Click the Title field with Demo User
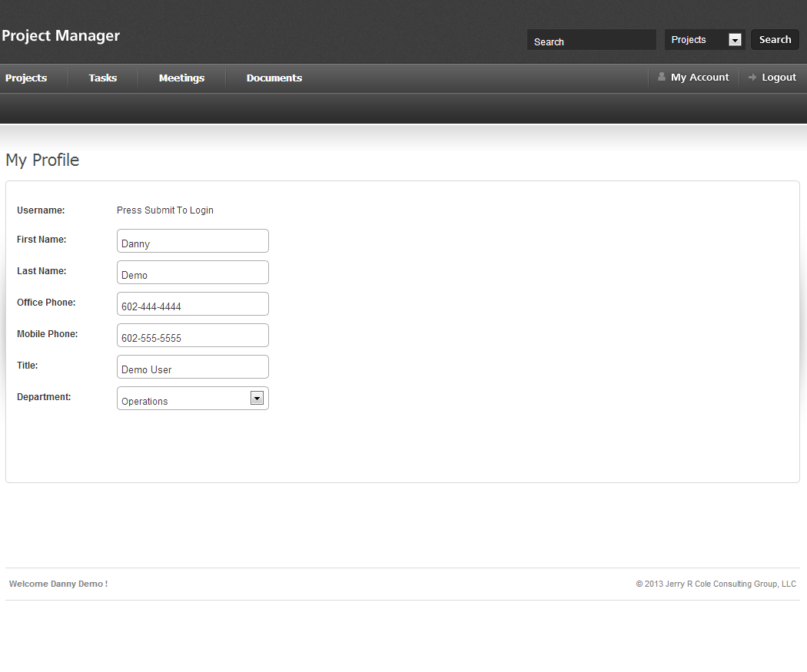The image size is (807, 672). [192, 367]
